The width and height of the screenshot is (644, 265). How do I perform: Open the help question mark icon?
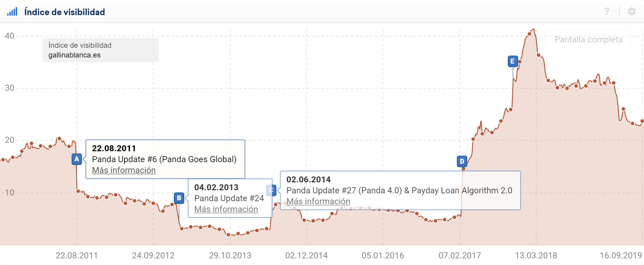click(x=607, y=11)
